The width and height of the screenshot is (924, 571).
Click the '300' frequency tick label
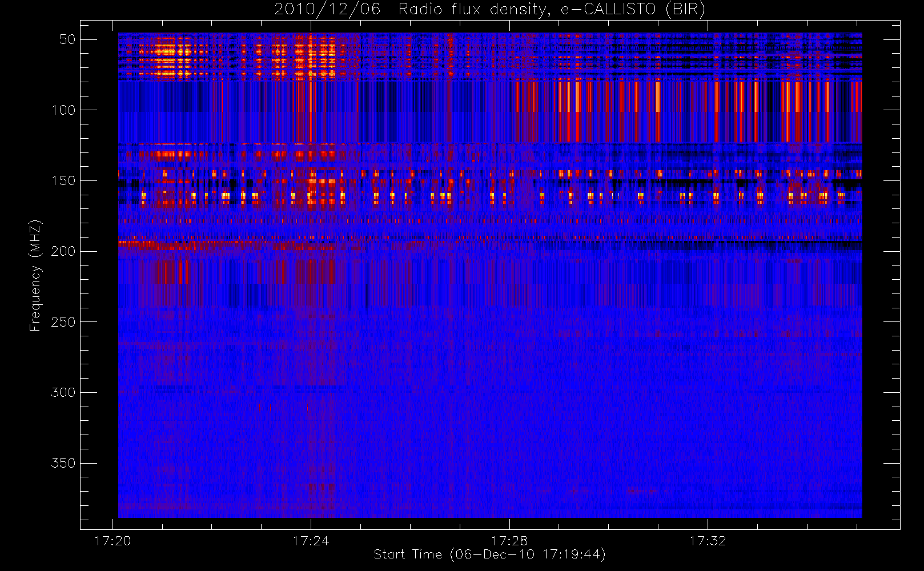pos(63,392)
